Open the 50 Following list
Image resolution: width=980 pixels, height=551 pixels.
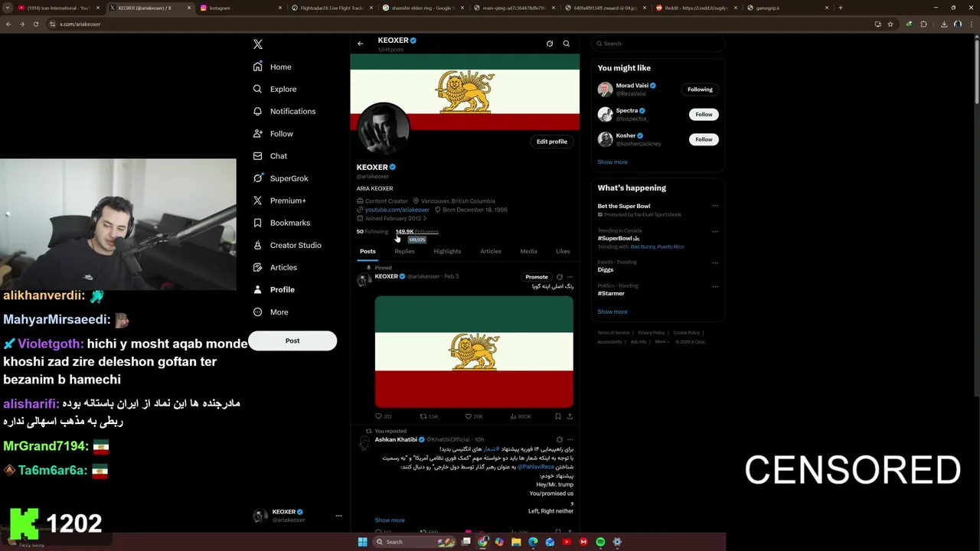click(372, 231)
